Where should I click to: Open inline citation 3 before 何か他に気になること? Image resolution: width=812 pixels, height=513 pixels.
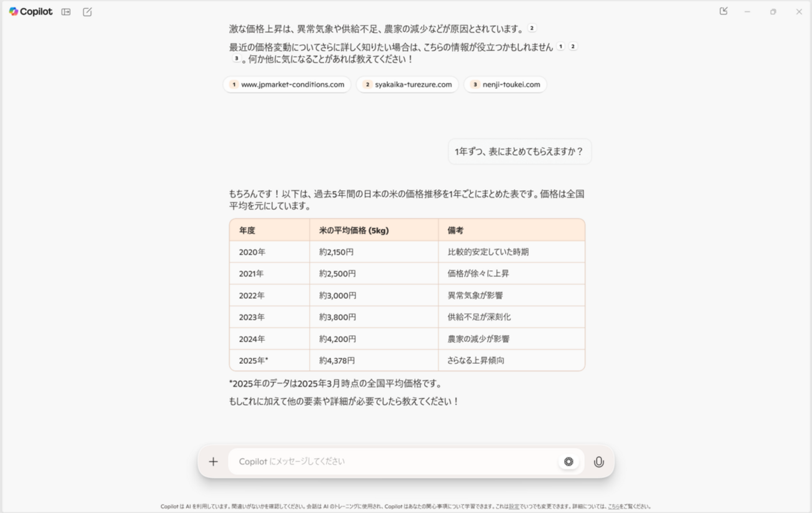pos(236,59)
